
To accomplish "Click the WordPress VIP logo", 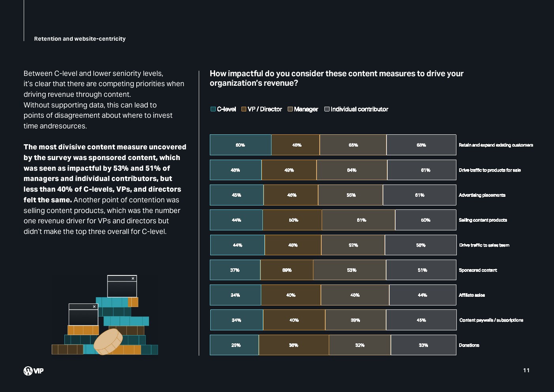I will coord(34,371).
